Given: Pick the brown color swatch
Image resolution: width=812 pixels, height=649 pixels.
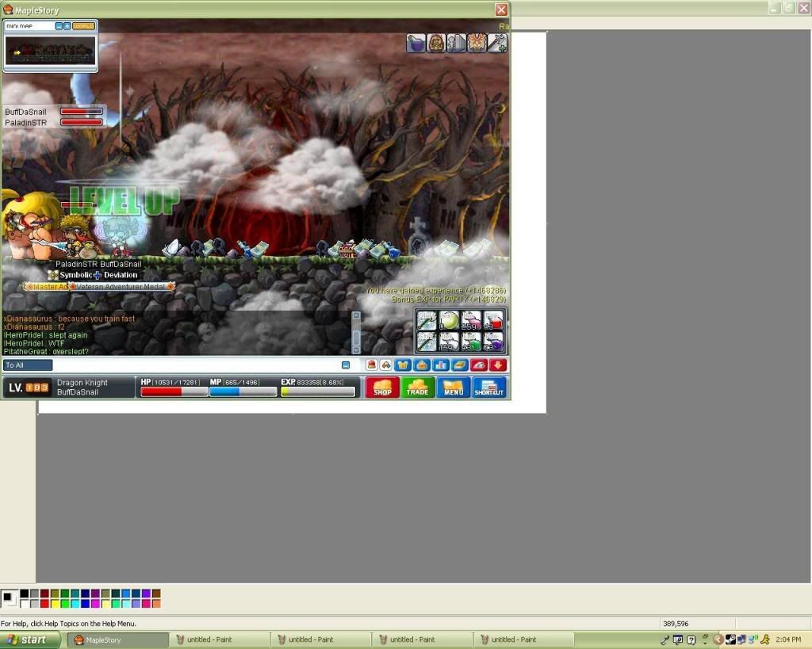Looking at the screenshot, I should (156, 594).
